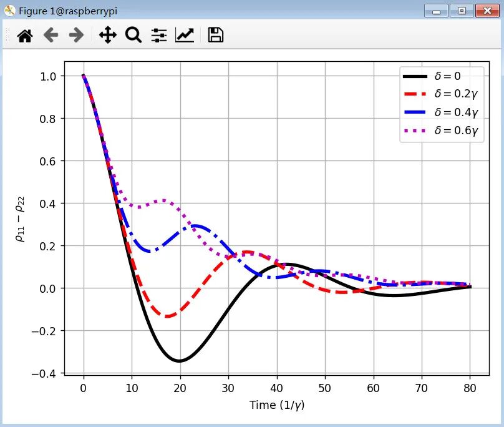The width and height of the screenshot is (504, 427).
Task: Maximize the Figure 1 window
Action: pos(462,11)
